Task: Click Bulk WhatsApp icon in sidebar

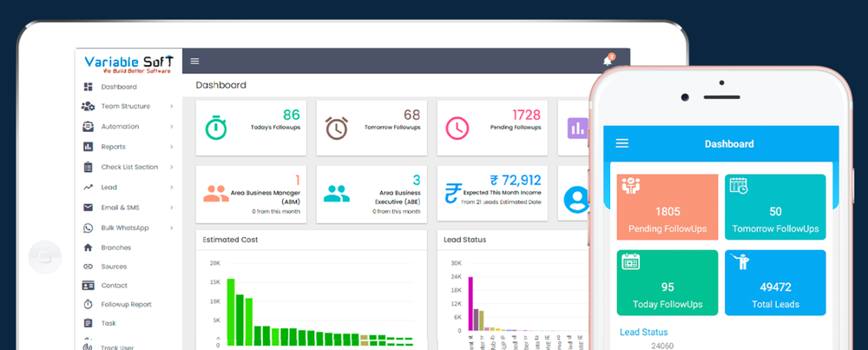Action: [x=88, y=228]
